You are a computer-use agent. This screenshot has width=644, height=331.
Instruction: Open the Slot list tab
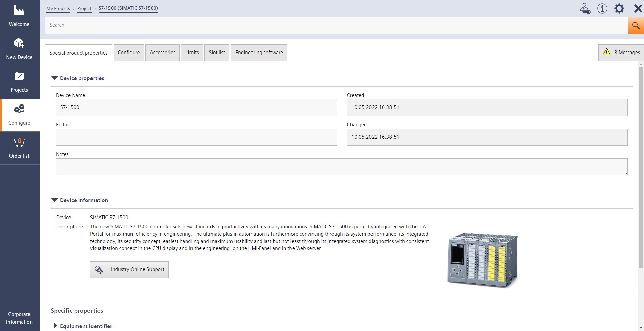217,53
